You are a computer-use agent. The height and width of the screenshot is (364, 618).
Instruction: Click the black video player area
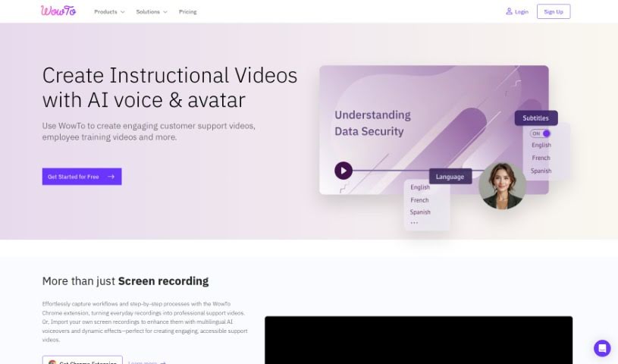[x=419, y=340]
